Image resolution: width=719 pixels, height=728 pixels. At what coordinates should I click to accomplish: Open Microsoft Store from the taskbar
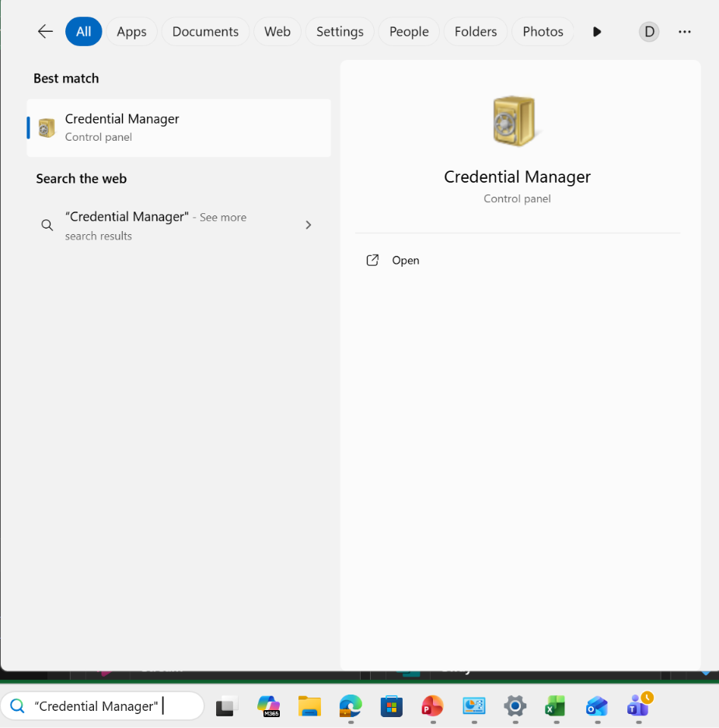pyautogui.click(x=392, y=706)
